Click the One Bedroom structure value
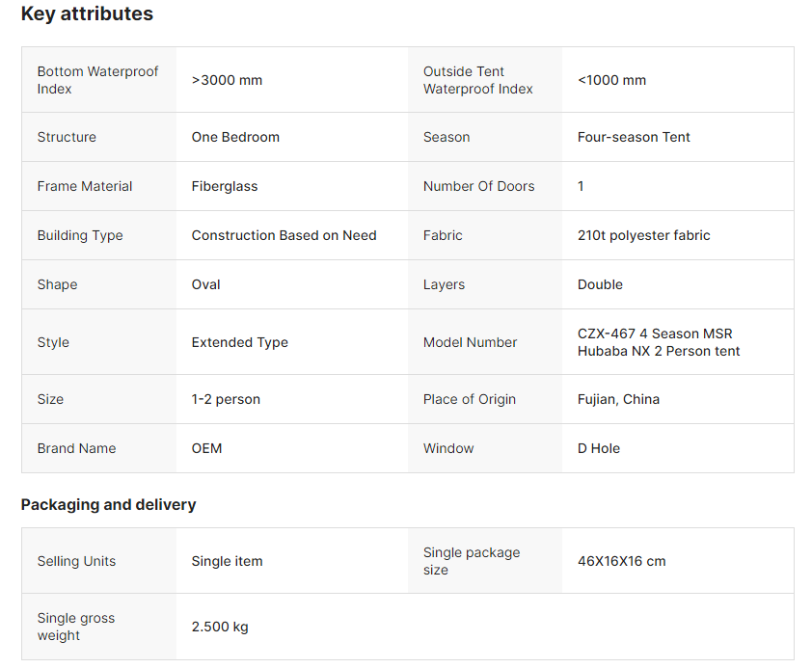The image size is (812, 668). pos(235,137)
